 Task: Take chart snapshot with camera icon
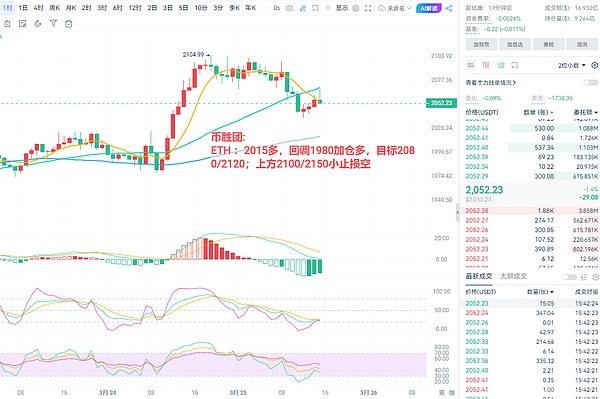tap(290, 8)
